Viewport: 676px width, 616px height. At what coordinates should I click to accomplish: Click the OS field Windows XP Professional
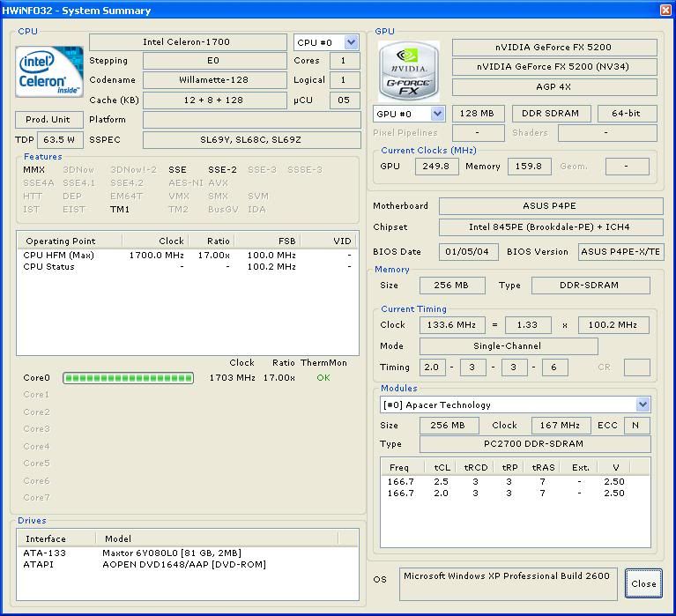(509, 583)
